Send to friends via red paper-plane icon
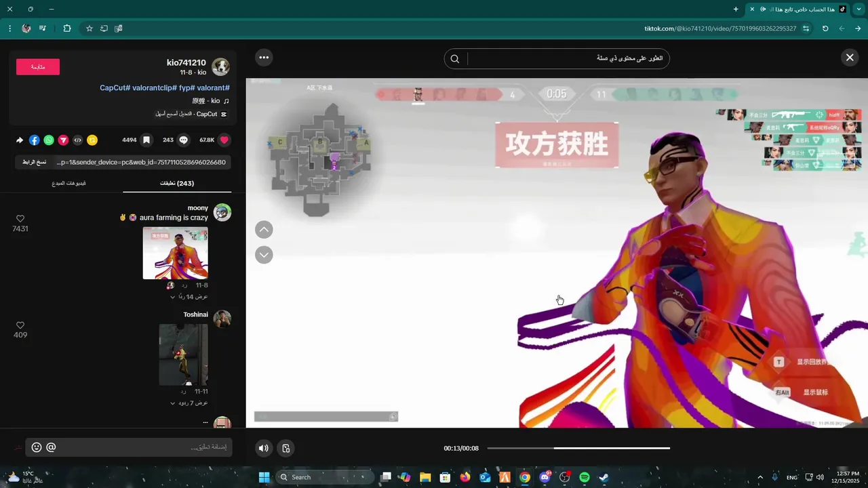868x488 pixels. coord(63,140)
